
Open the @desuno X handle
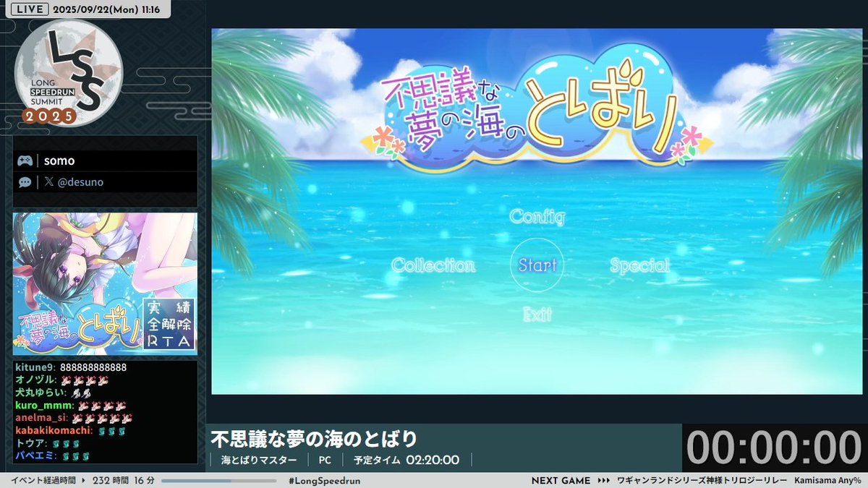74,182
